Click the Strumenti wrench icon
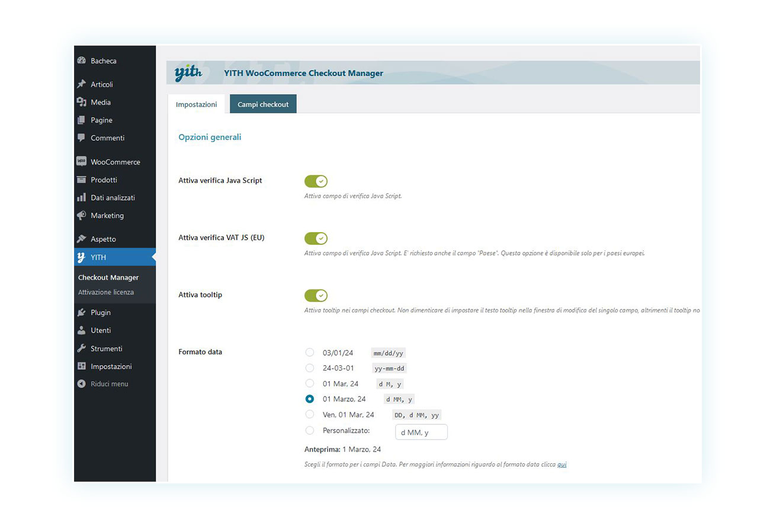 pos(82,349)
